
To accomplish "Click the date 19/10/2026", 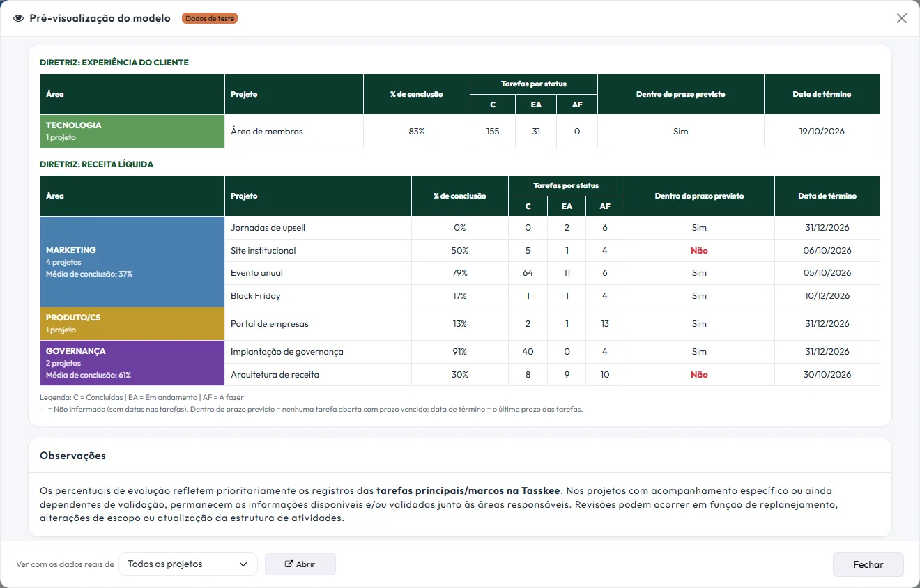I will click(x=822, y=132).
